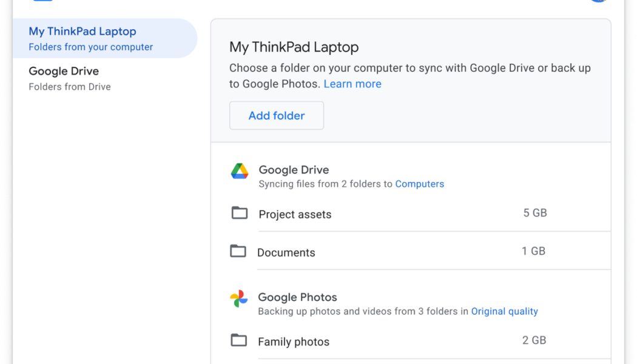Click the Google Drive triangle logo icon
This screenshot has height=364, width=637.
239,170
